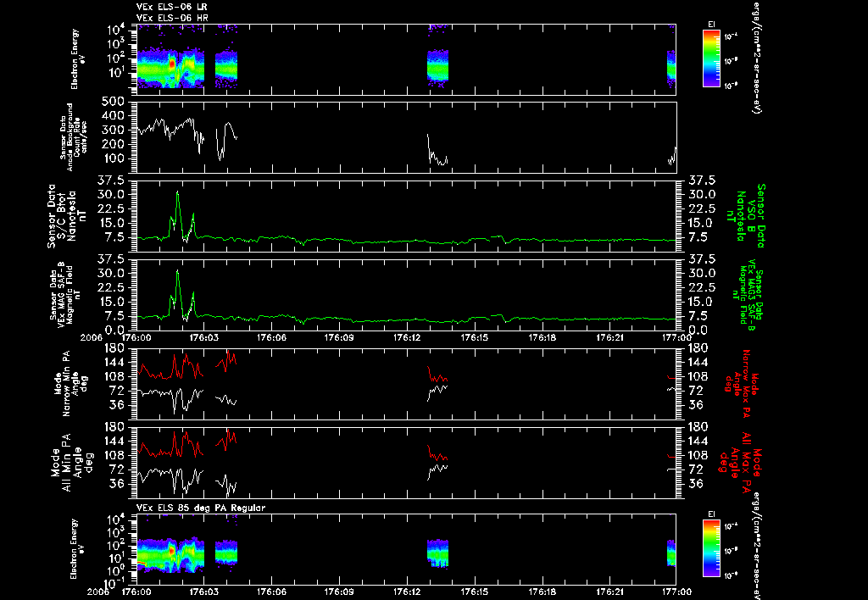The width and height of the screenshot is (868, 600).
Task: Click the right "36" tick of the All Max PA panel
Action: point(695,484)
